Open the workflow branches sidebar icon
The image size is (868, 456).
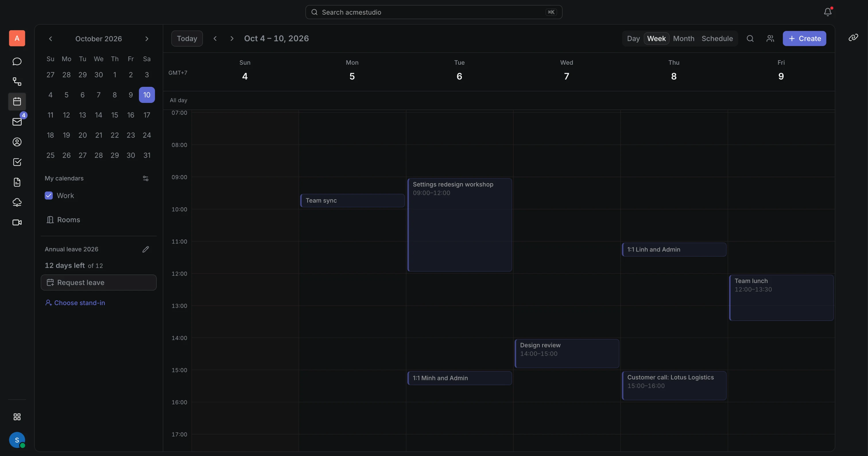[x=17, y=81]
